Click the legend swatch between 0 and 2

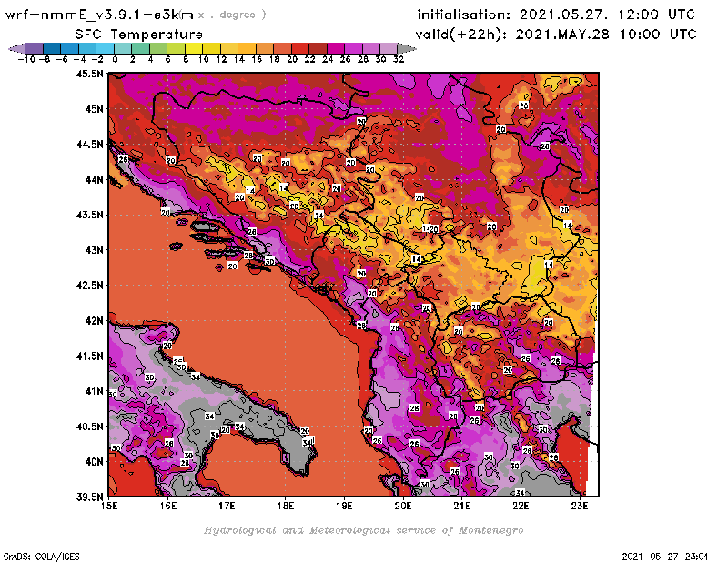(x=123, y=48)
